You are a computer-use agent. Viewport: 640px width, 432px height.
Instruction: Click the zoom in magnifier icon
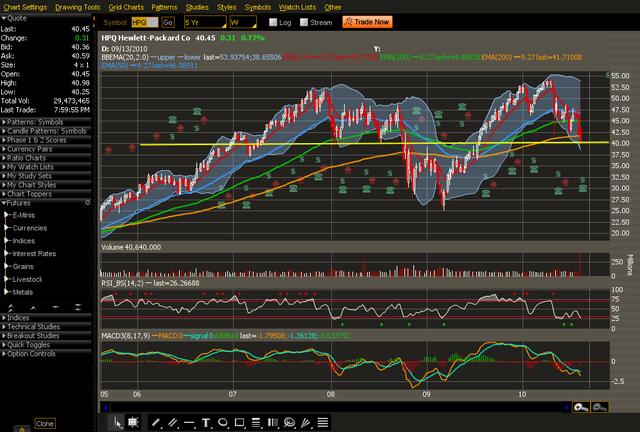point(581,407)
